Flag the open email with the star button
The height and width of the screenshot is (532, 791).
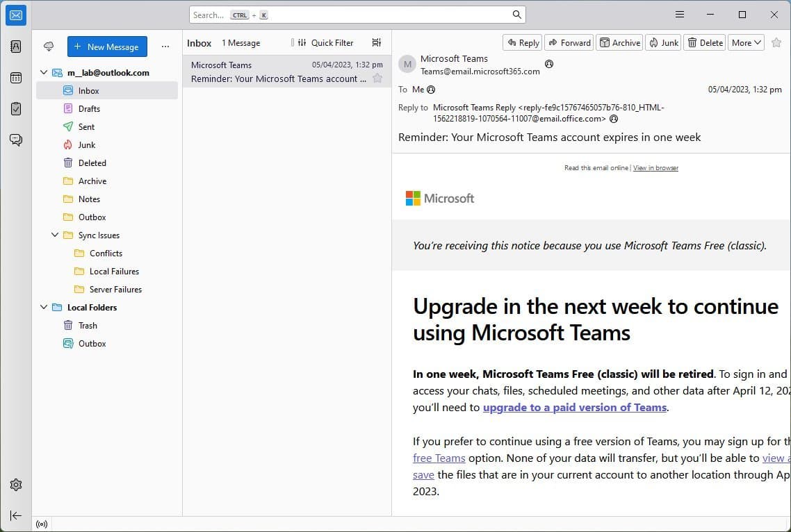click(x=776, y=42)
